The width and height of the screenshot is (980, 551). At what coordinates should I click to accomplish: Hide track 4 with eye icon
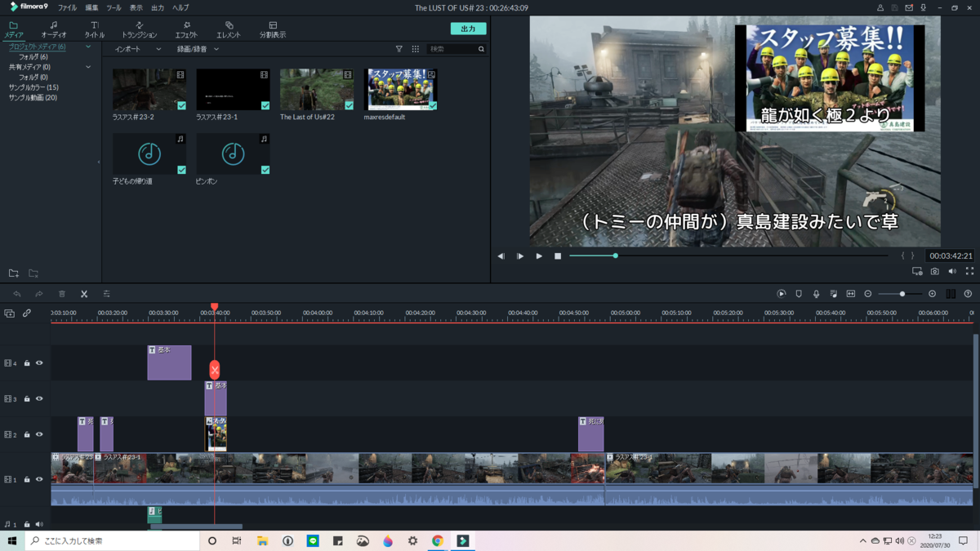click(38, 363)
